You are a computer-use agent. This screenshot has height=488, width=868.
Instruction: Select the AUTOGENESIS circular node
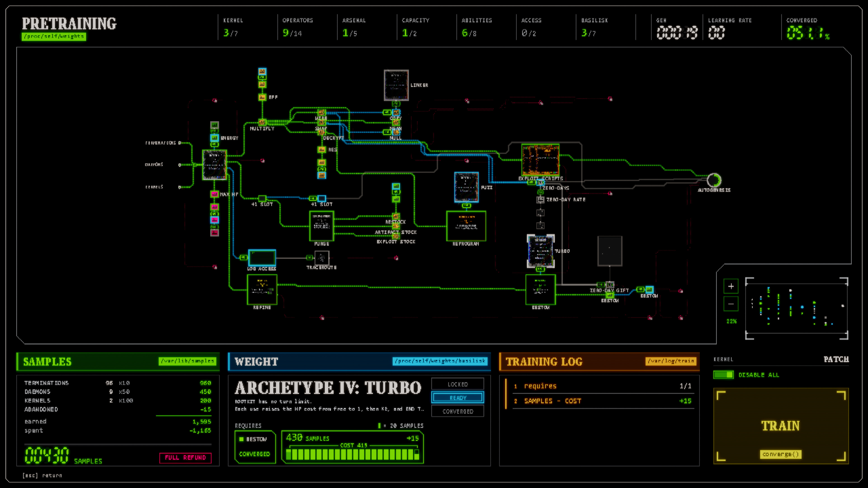pyautogui.click(x=714, y=180)
